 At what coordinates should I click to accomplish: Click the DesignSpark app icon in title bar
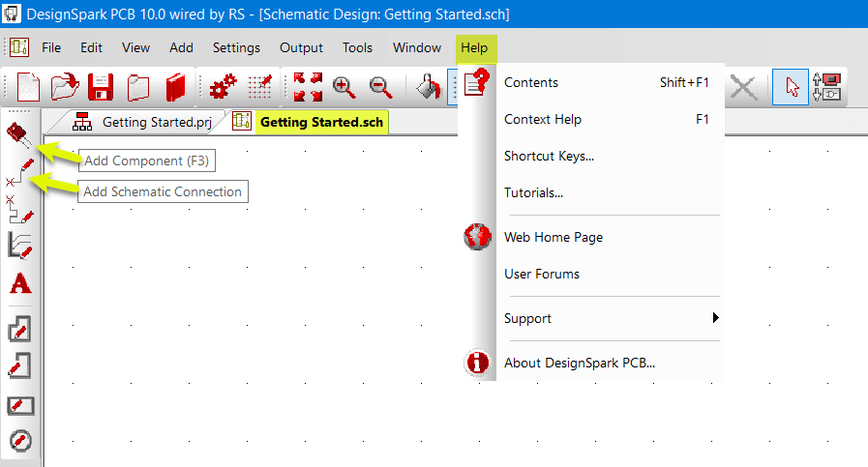click(11, 14)
